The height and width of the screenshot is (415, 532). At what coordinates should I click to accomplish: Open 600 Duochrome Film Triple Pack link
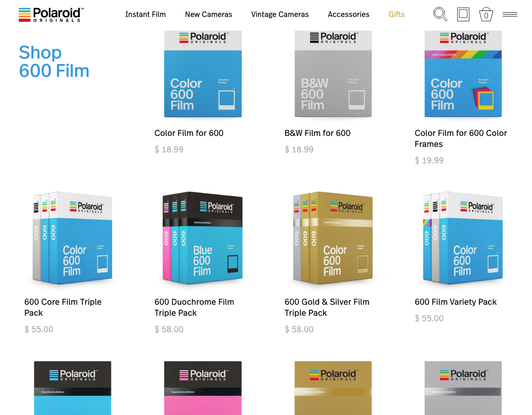point(194,307)
